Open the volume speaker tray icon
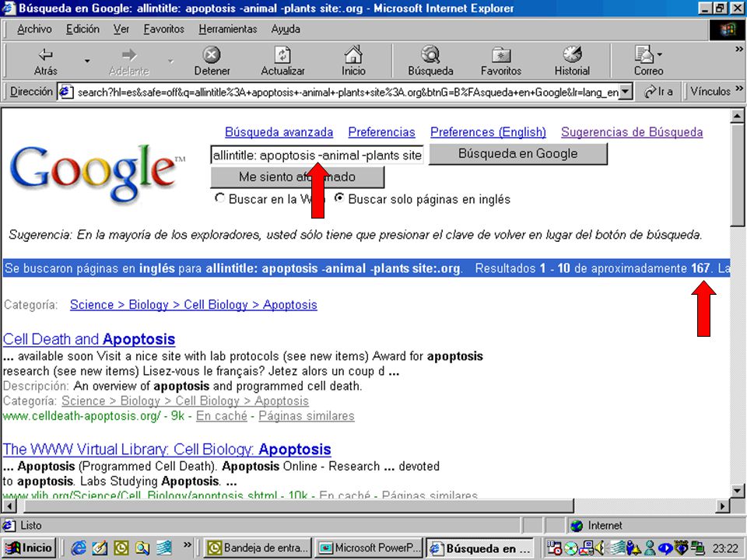The height and width of the screenshot is (560, 747). 599,548
